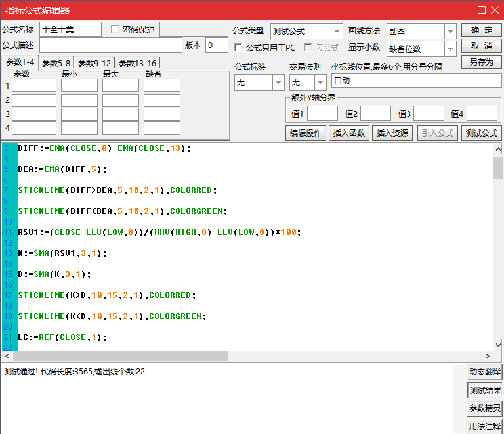This screenshot has height=434, width=504.
Task: Toggle the 密码保护 checkbox
Action: pyautogui.click(x=115, y=30)
